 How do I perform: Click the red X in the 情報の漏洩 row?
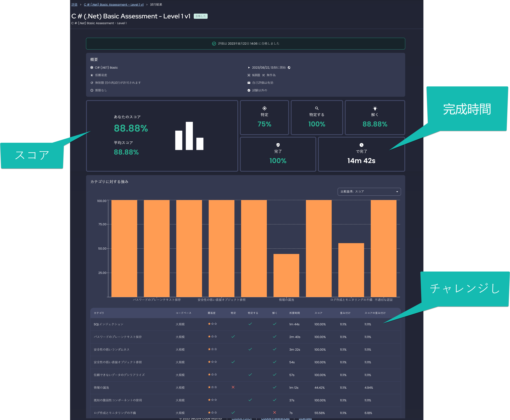coord(233,387)
